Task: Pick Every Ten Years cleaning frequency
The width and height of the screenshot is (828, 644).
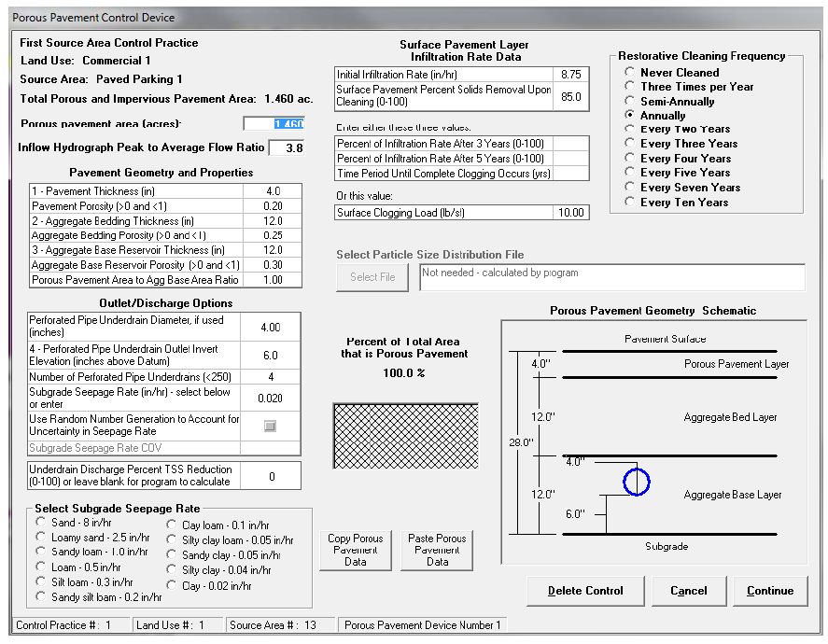Action: coord(631,203)
